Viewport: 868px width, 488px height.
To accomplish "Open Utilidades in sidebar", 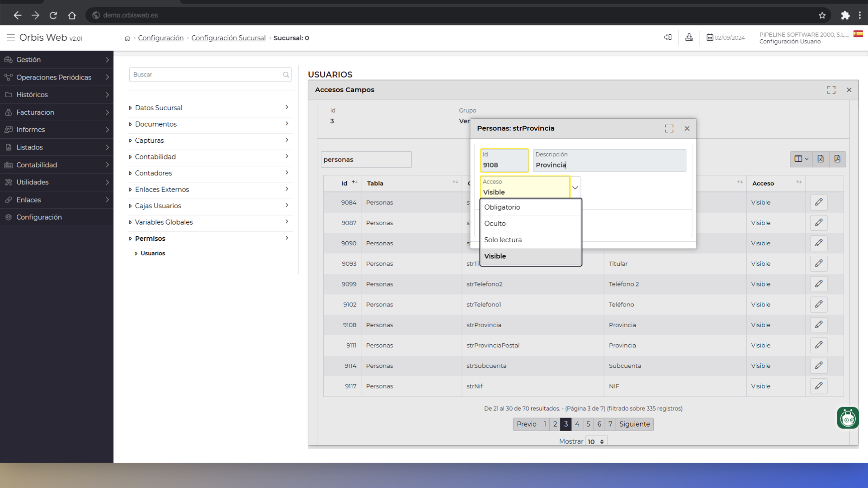I will (x=57, y=183).
